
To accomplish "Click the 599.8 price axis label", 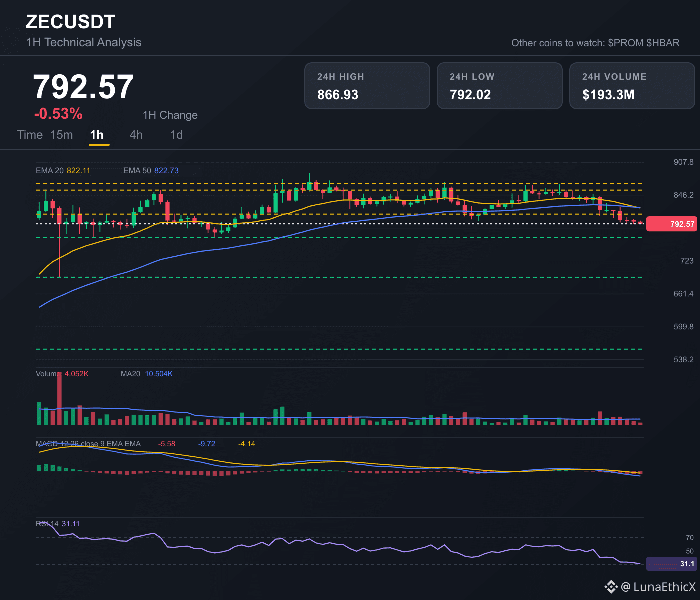I will [683, 327].
